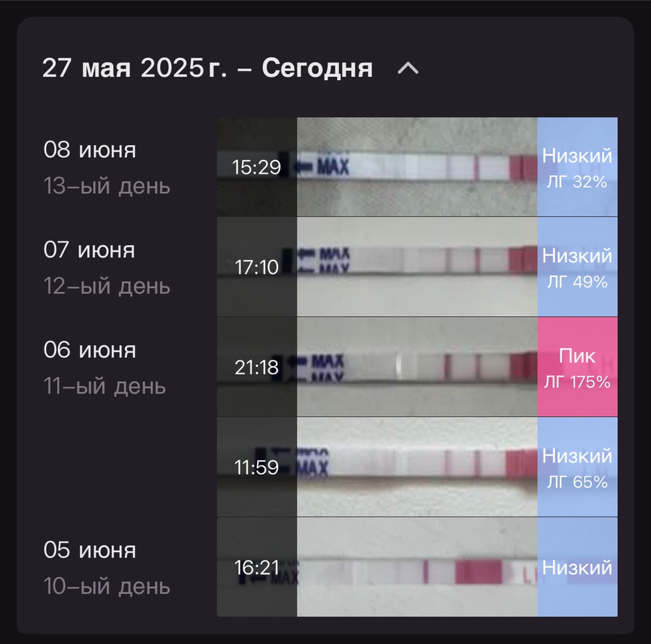Click the 07 июня date label
651x644 pixels.
pyautogui.click(x=89, y=250)
